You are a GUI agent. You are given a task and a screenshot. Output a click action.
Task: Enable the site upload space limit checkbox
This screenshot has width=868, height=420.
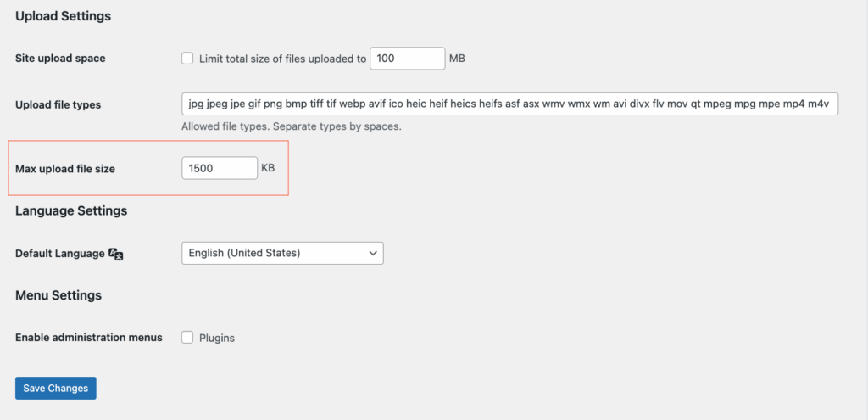click(187, 59)
